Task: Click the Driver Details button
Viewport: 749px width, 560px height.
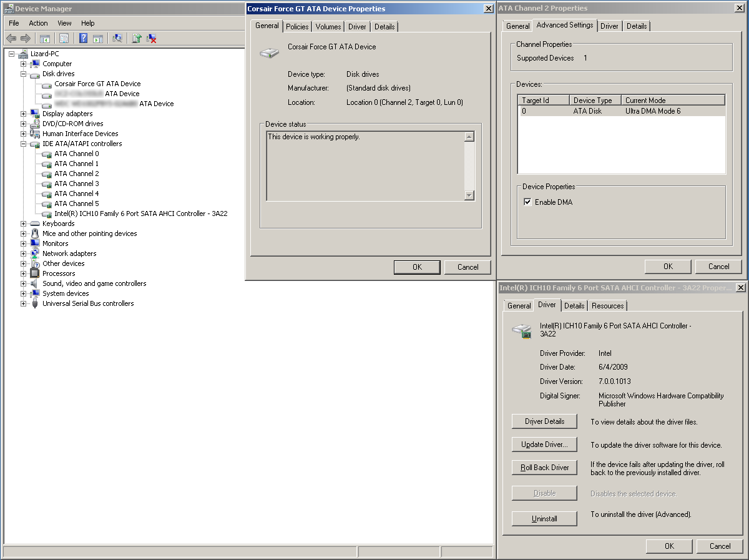Action: click(544, 421)
